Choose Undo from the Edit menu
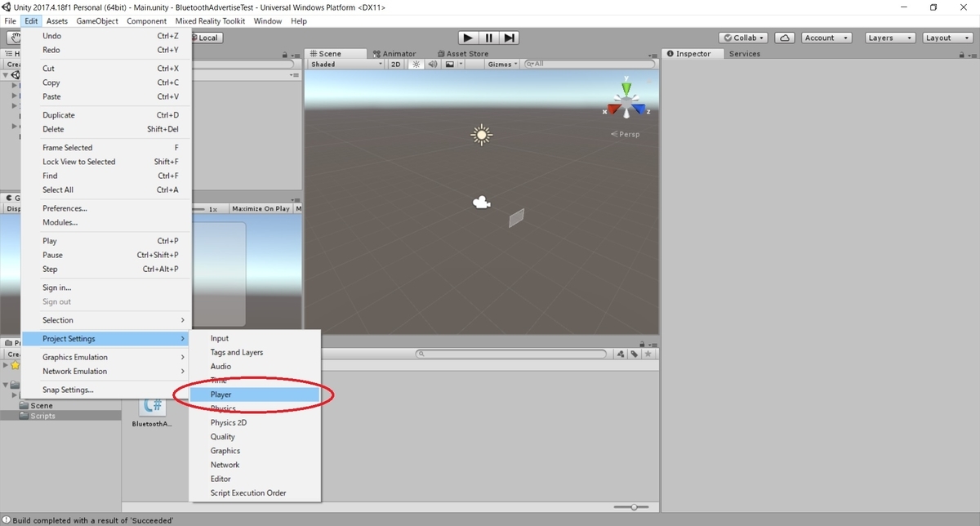Viewport: 980px width, 526px height. click(x=106, y=36)
